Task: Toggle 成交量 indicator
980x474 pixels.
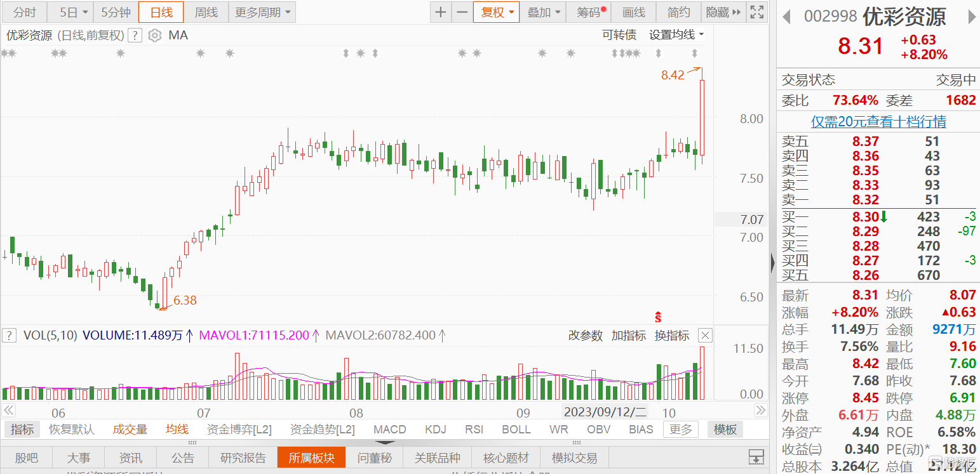Action: [x=130, y=430]
